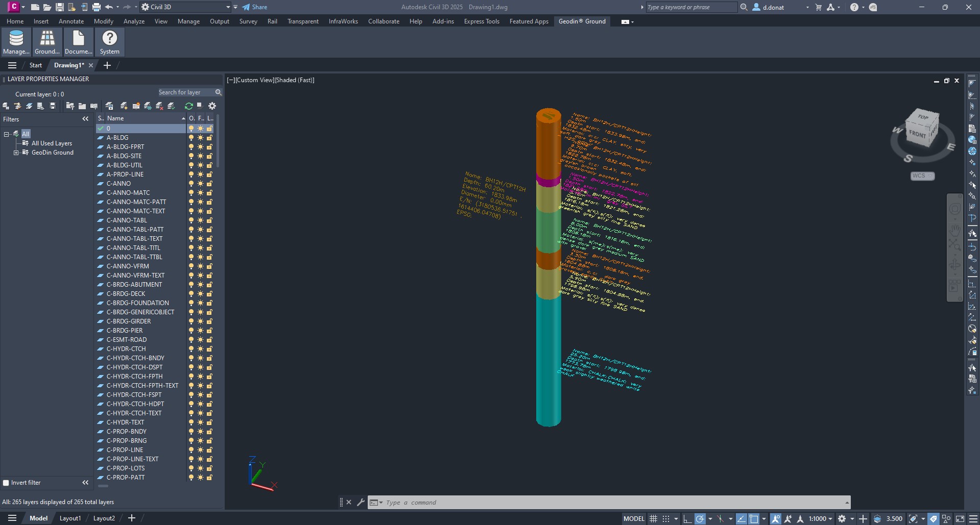Switch to the Layout1 tab
Image resolution: width=980 pixels, height=525 pixels.
[x=70, y=518]
